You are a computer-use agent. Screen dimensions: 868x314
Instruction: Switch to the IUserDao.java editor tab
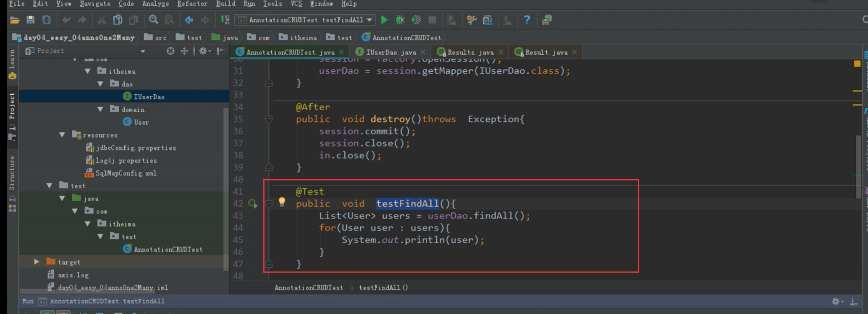[391, 52]
